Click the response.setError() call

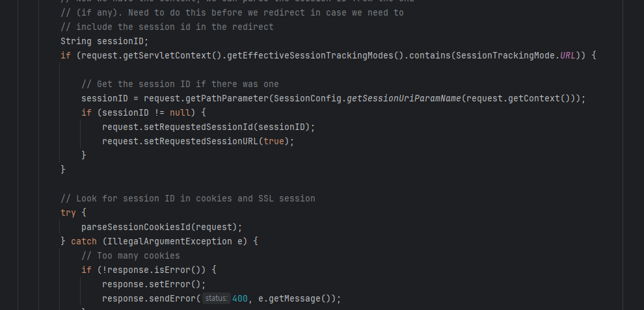(151, 284)
